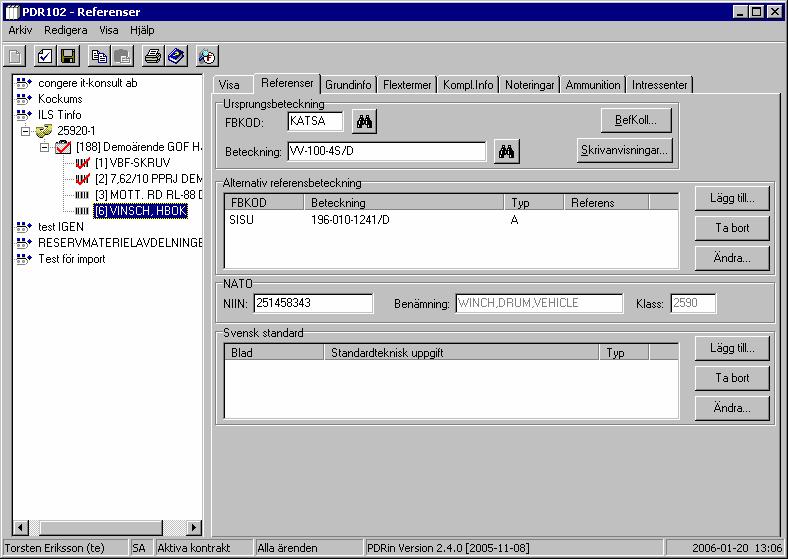Image resolution: width=788 pixels, height=559 pixels.
Task: Click the binoculars button next to Beteckning
Action: [507, 151]
